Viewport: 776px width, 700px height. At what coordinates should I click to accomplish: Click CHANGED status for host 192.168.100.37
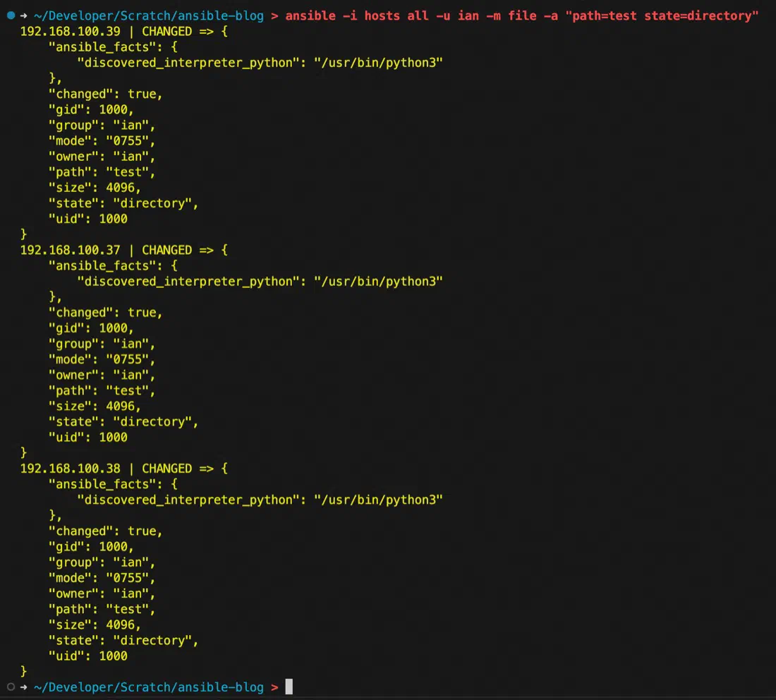[x=166, y=250]
